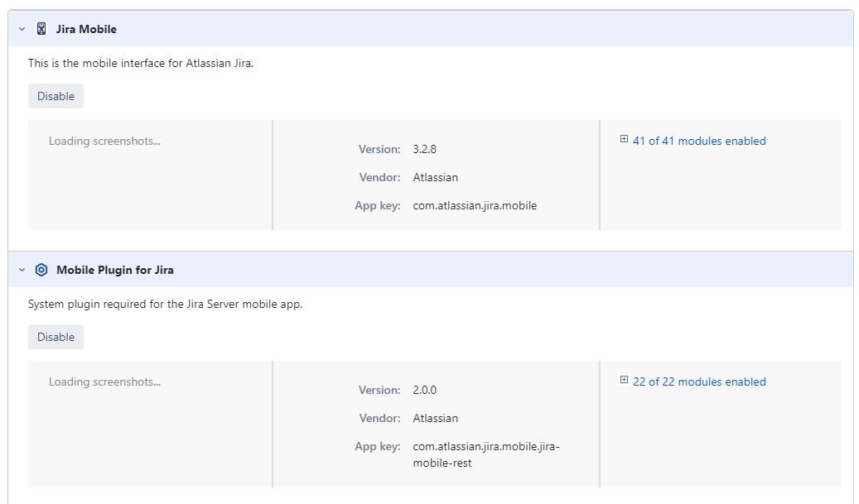
Task: Click the mobile interface description text
Action: (x=141, y=64)
